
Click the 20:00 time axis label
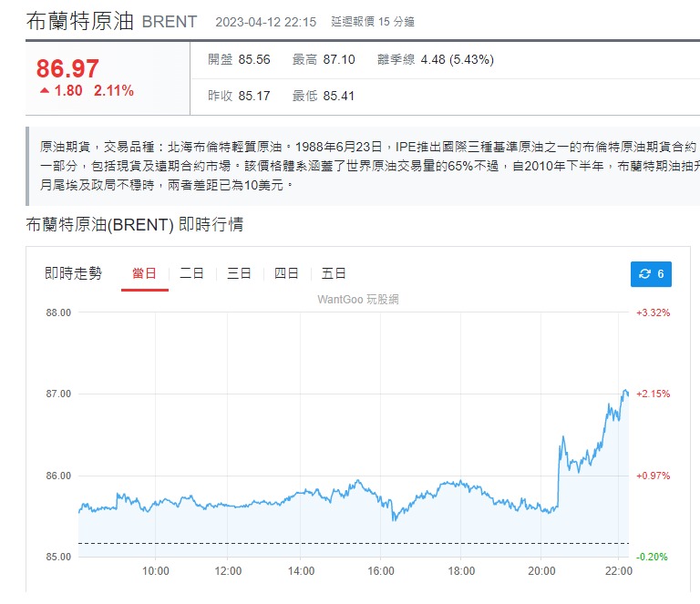(540, 572)
